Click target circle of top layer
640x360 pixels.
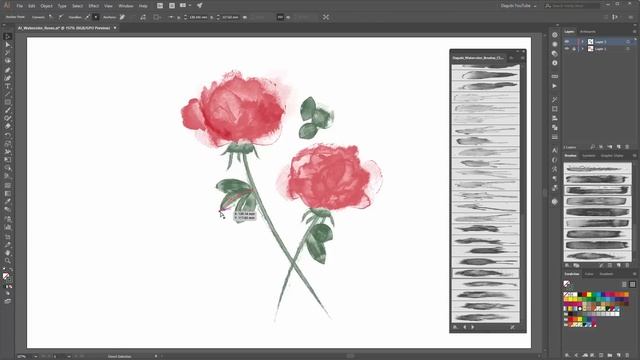(628, 42)
